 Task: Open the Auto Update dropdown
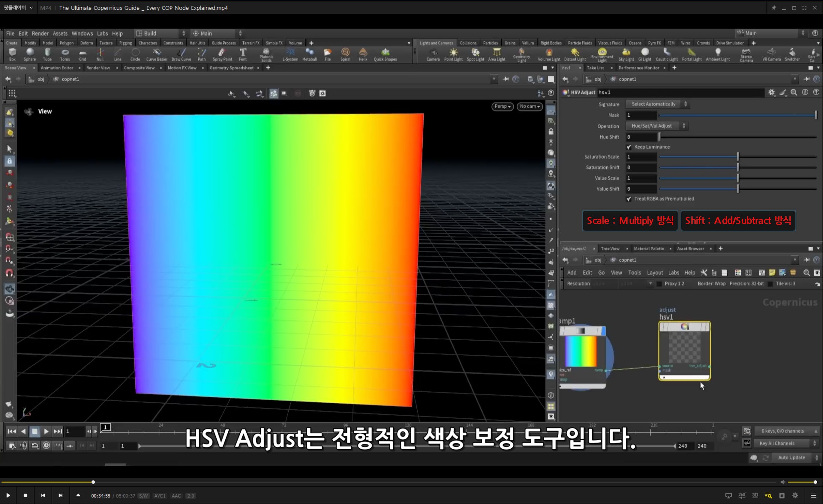click(x=796, y=457)
